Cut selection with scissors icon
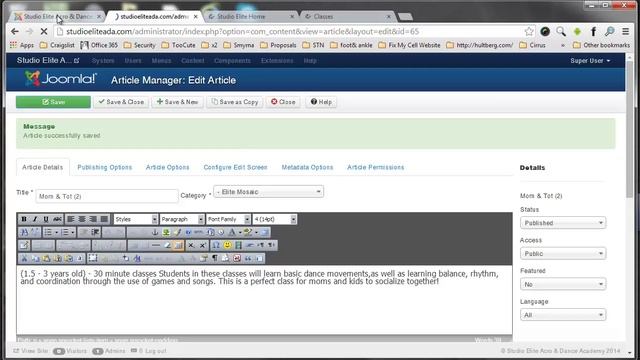Viewport: 640px width, 360px height. pos(24,258)
